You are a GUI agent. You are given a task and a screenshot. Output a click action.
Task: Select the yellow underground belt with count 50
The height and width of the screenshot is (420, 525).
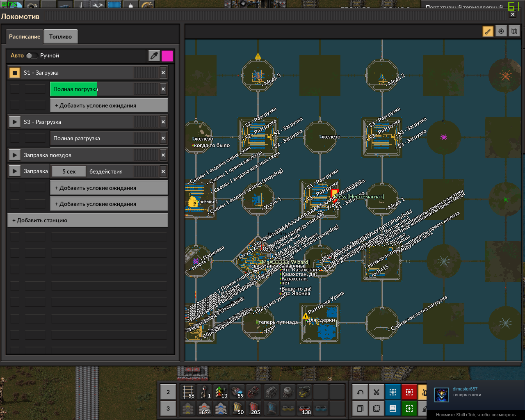point(238,409)
